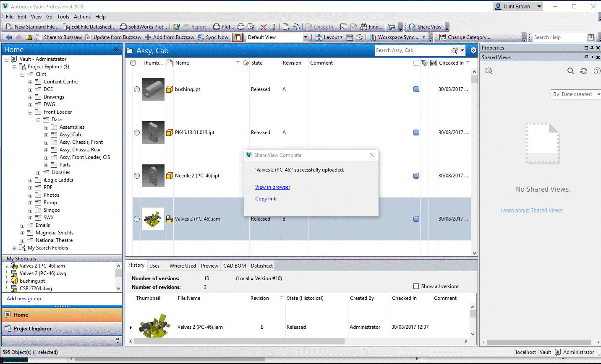Click the new shared view icon in Shared Views panel
The image size is (601, 364).
[489, 71]
